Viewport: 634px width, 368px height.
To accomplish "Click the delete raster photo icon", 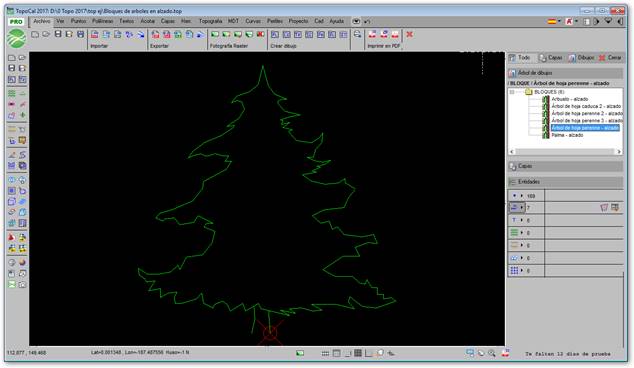I will (x=260, y=34).
